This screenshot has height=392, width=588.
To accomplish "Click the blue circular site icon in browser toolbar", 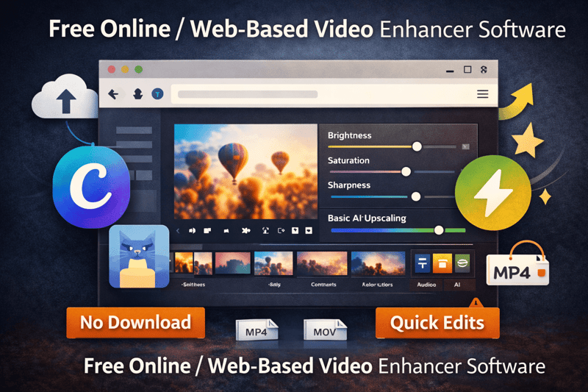I will (157, 94).
